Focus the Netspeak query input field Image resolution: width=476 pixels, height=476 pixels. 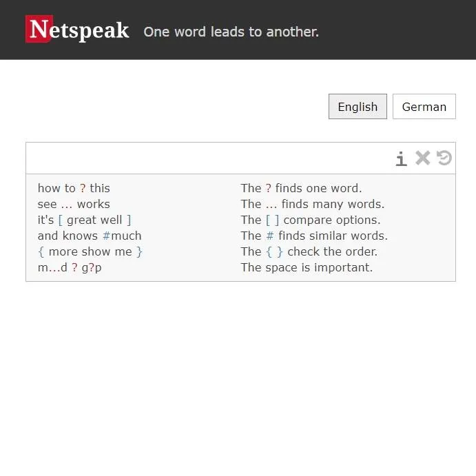point(207,158)
